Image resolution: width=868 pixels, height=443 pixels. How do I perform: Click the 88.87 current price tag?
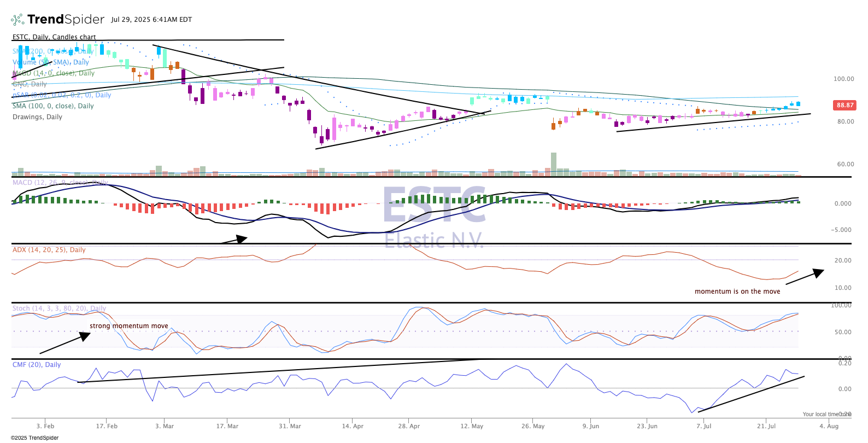tap(844, 105)
